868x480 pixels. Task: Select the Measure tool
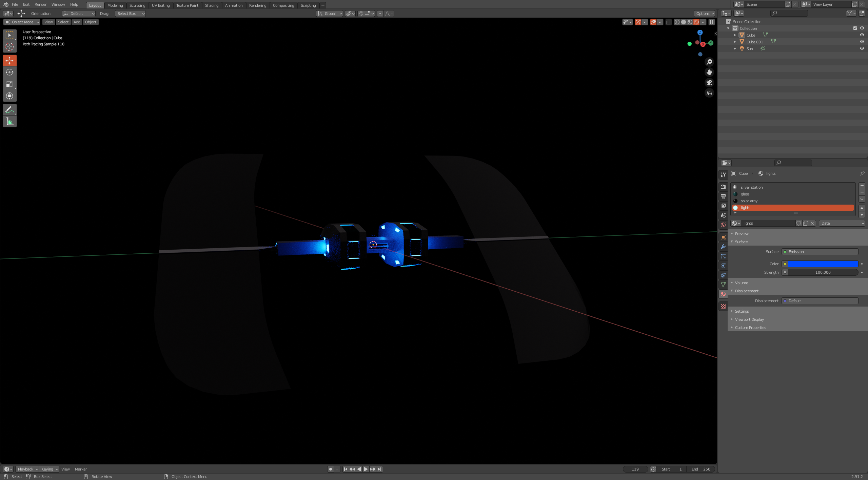click(9, 121)
